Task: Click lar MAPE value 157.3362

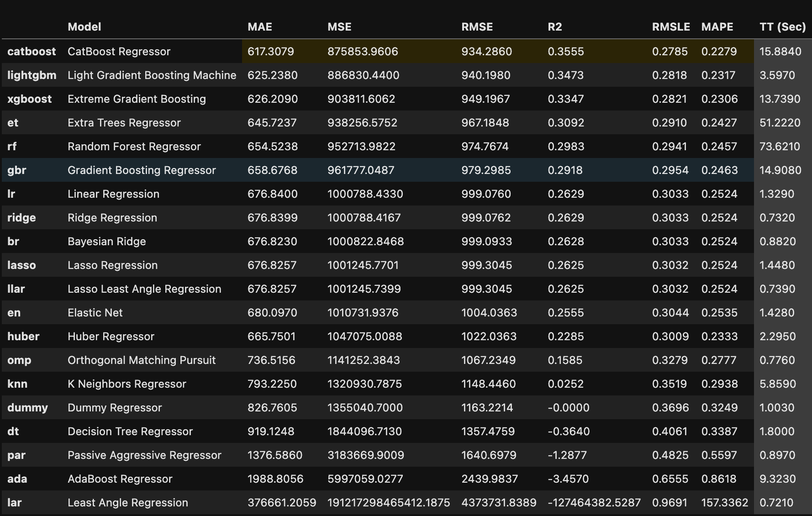Action: 725,503
